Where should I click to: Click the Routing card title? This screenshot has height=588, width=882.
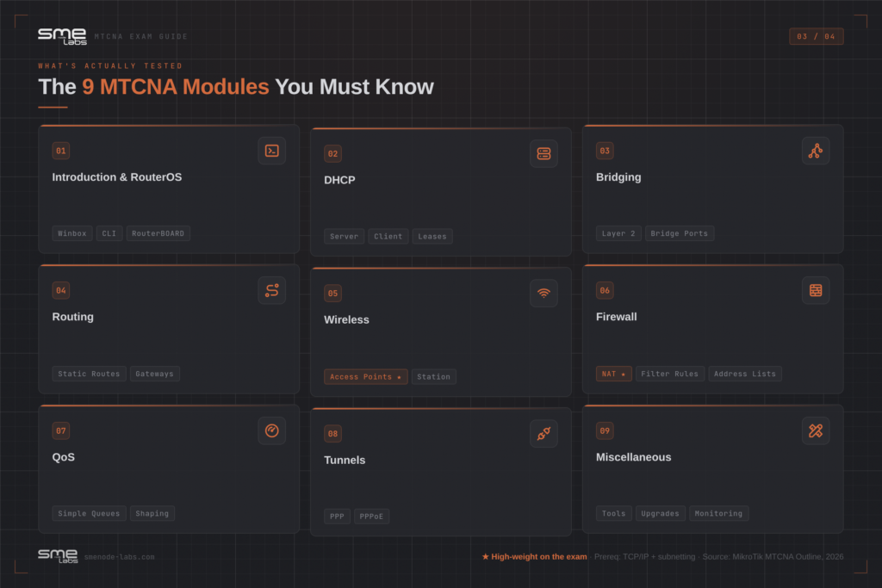(x=73, y=317)
